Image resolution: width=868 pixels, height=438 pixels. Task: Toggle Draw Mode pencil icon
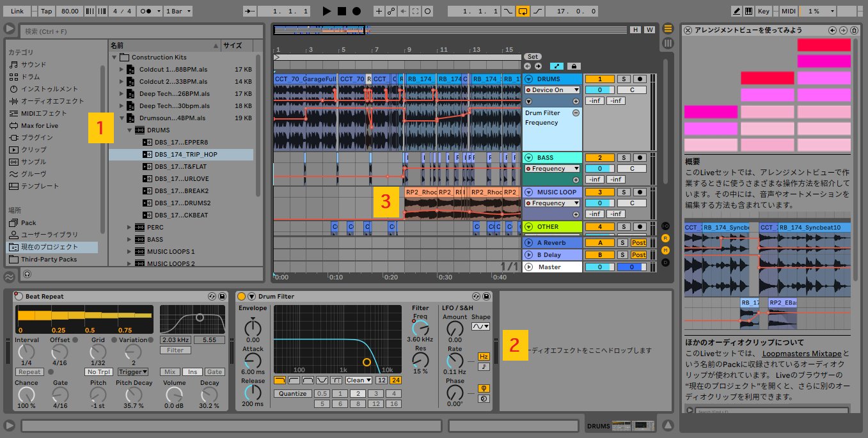737,12
